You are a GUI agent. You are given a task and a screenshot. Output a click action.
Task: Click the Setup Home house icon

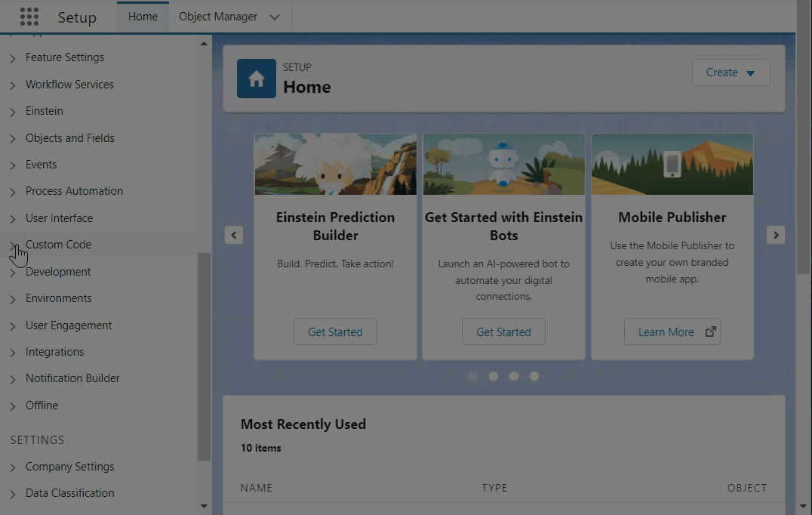tap(257, 79)
